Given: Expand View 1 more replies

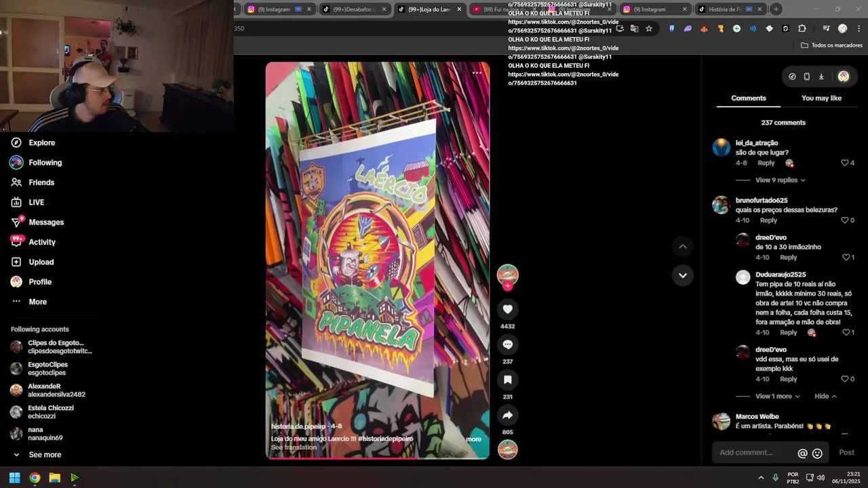Looking at the screenshot, I should (778, 396).
